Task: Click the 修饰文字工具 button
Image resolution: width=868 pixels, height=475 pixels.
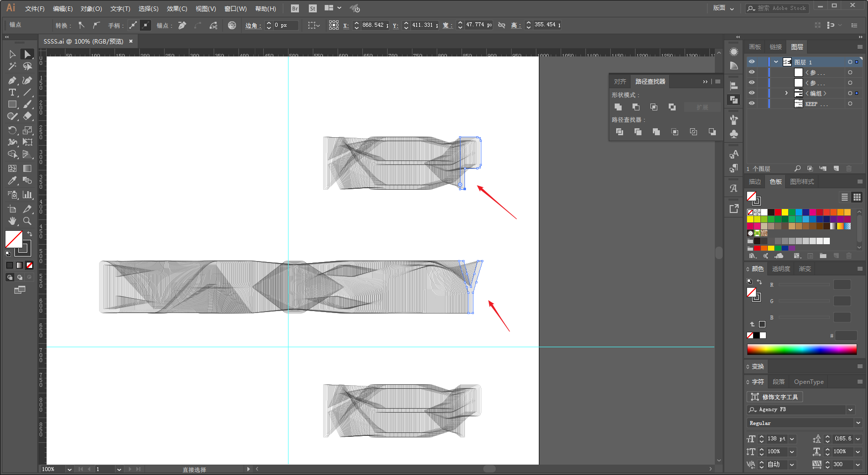Action: click(x=775, y=397)
